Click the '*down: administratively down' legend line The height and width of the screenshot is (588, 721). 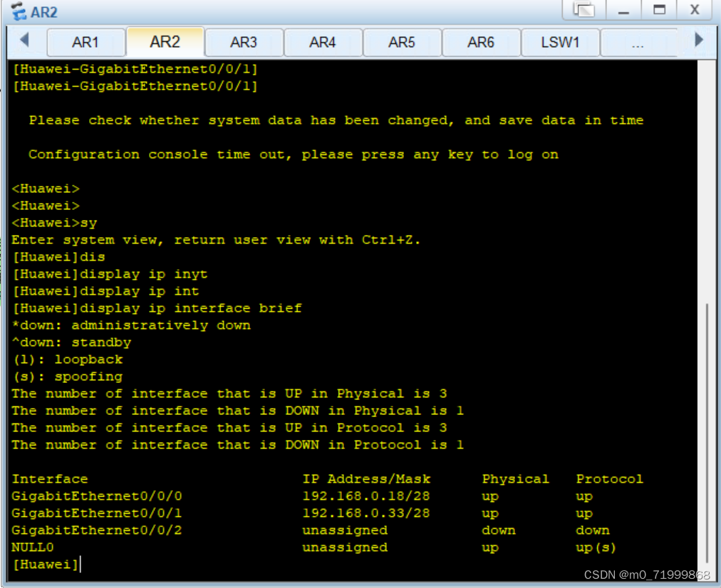pos(132,325)
